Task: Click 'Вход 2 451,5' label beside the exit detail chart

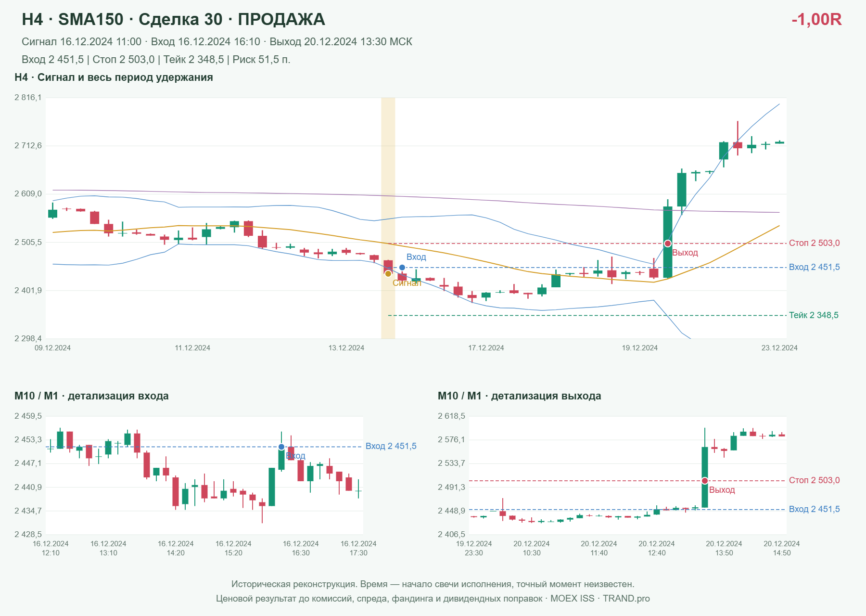Action: pyautogui.click(x=815, y=509)
